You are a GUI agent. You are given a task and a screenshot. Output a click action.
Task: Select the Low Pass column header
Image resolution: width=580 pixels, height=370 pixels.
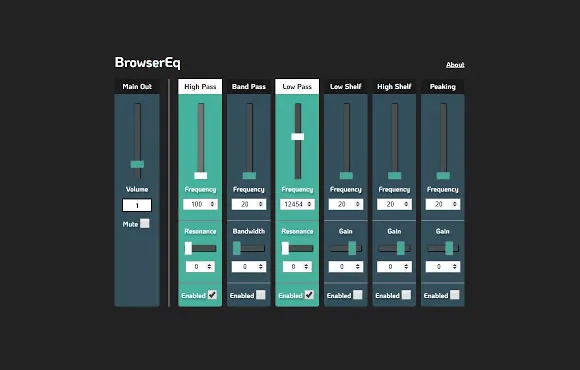pyautogui.click(x=297, y=87)
